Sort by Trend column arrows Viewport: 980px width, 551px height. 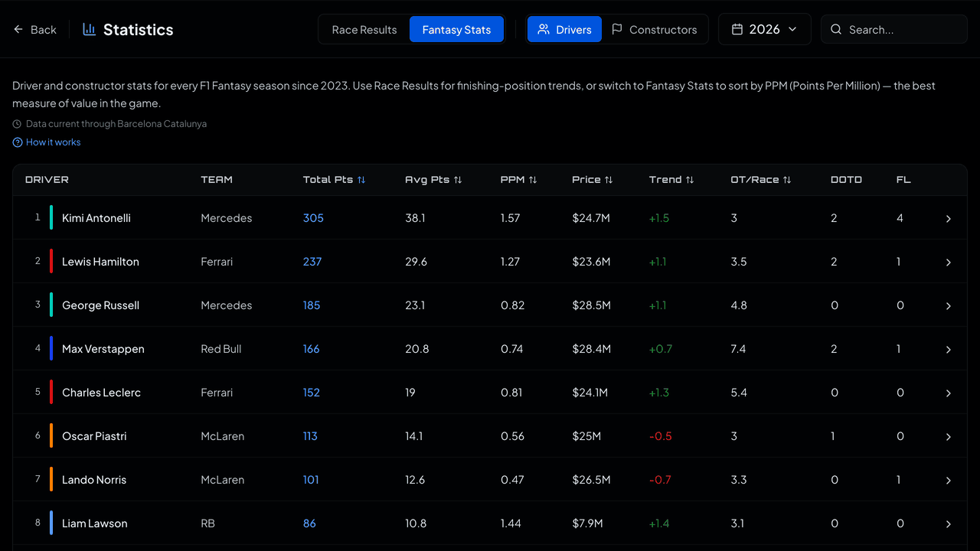[690, 180]
